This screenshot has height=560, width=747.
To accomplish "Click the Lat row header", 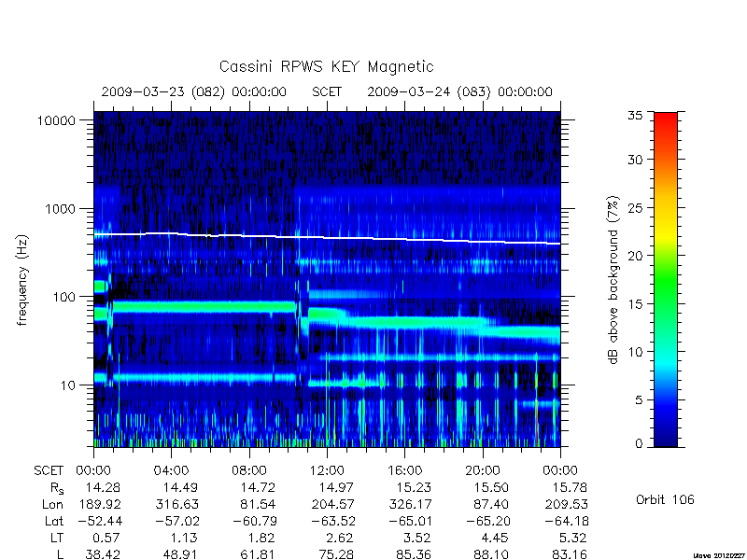I will click(54, 521).
